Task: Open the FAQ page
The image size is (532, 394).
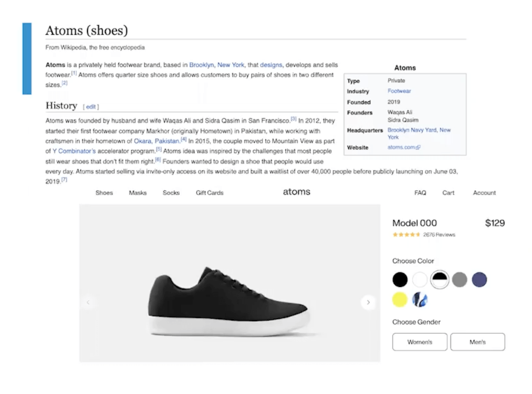Action: pyautogui.click(x=420, y=193)
